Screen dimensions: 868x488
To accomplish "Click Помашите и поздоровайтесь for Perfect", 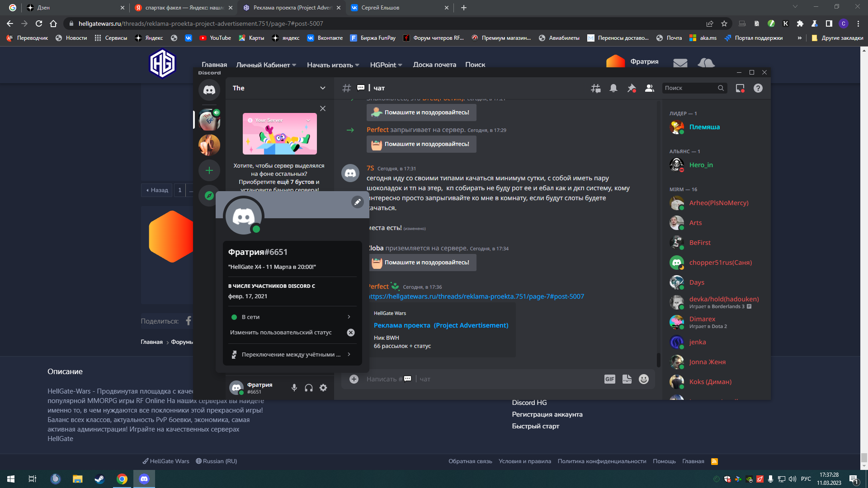I will (x=421, y=144).
